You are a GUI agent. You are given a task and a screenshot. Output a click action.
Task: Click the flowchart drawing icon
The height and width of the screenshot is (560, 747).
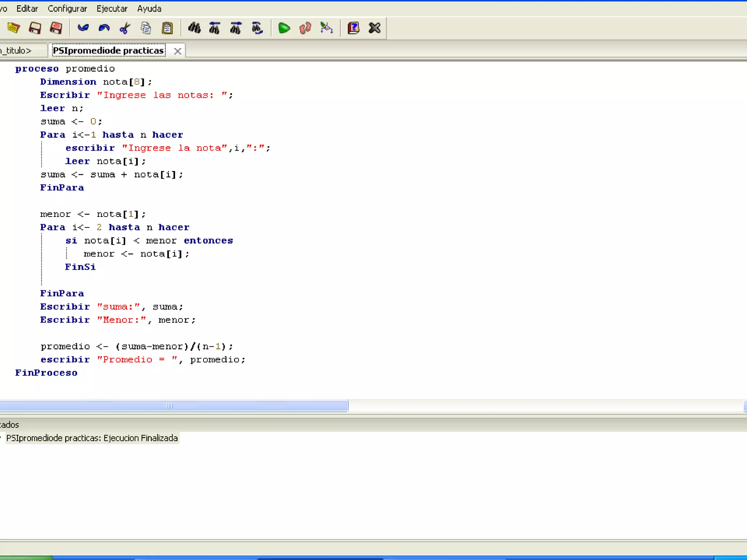[x=326, y=28]
